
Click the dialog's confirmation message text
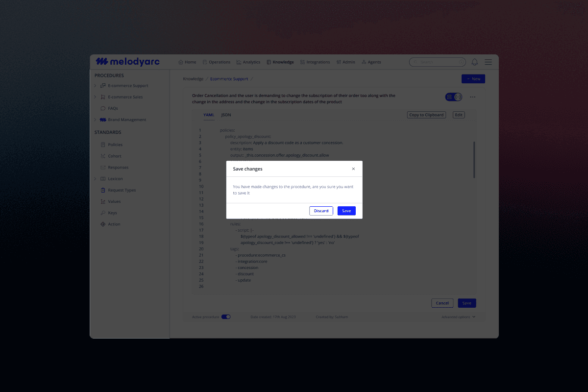pyautogui.click(x=293, y=190)
